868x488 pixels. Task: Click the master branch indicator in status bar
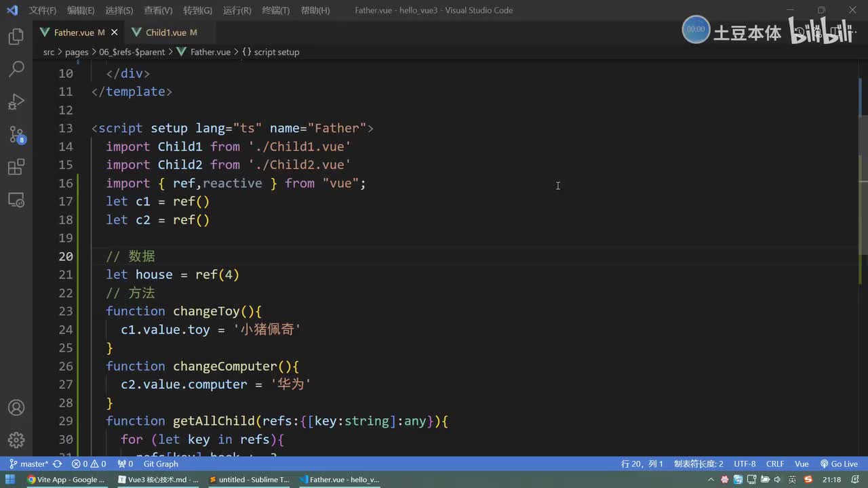pyautogui.click(x=28, y=464)
